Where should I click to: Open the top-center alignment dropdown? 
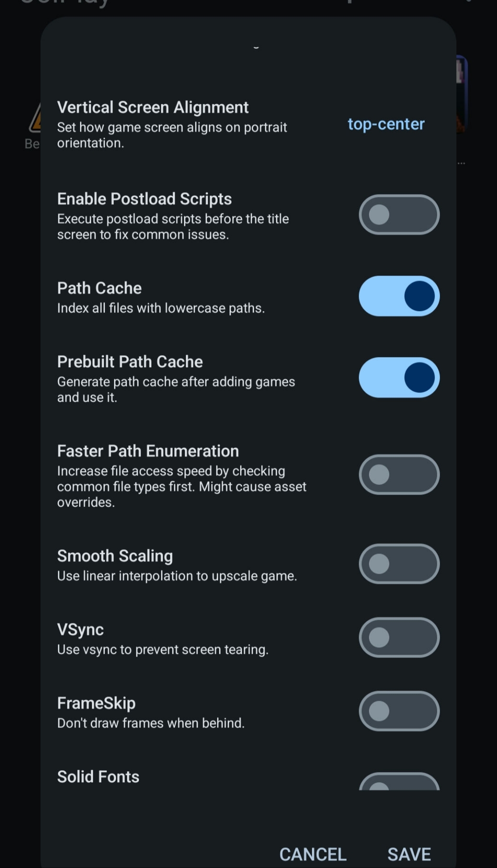386,124
